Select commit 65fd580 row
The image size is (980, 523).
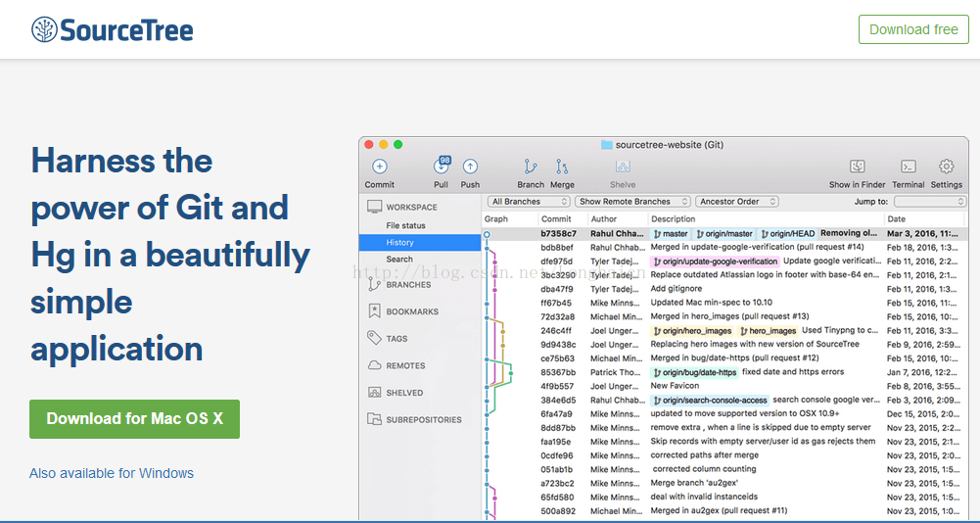724,497
